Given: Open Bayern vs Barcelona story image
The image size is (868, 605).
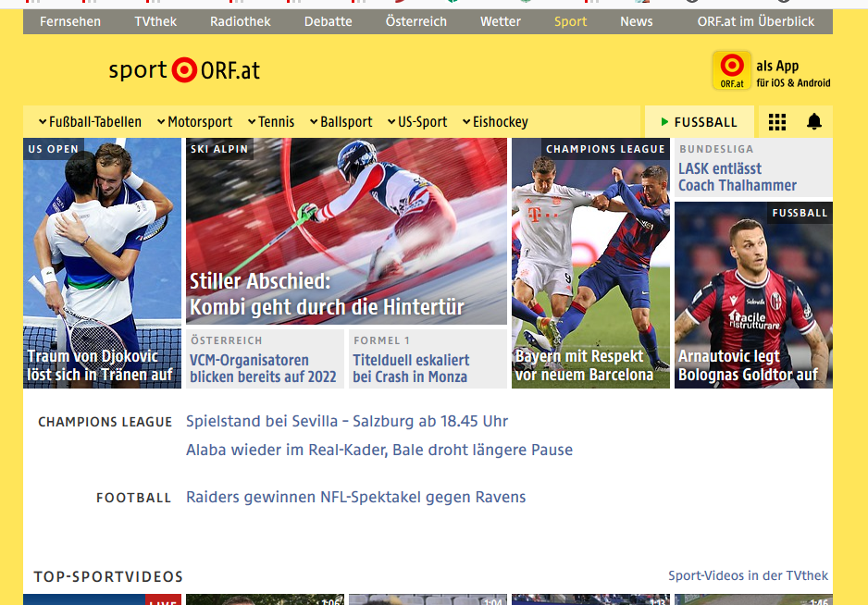Looking at the screenshot, I should click(590, 263).
